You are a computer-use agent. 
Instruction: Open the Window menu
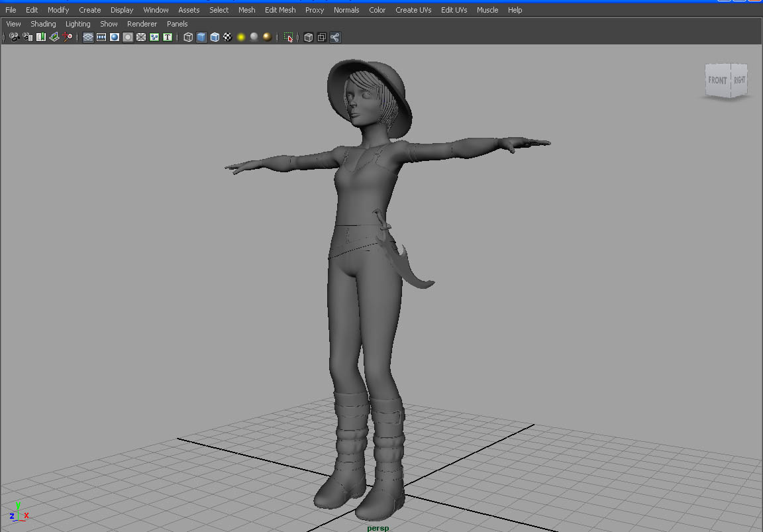[x=156, y=10]
